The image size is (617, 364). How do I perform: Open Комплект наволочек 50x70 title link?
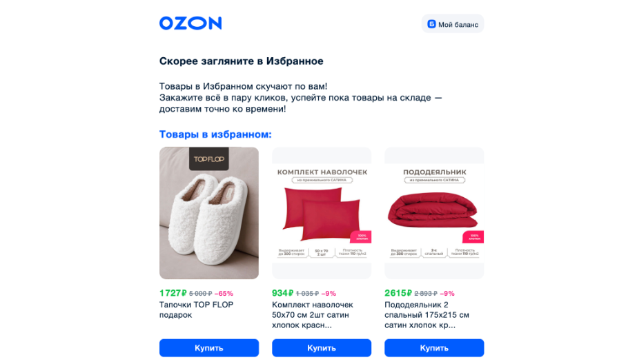coord(313,315)
